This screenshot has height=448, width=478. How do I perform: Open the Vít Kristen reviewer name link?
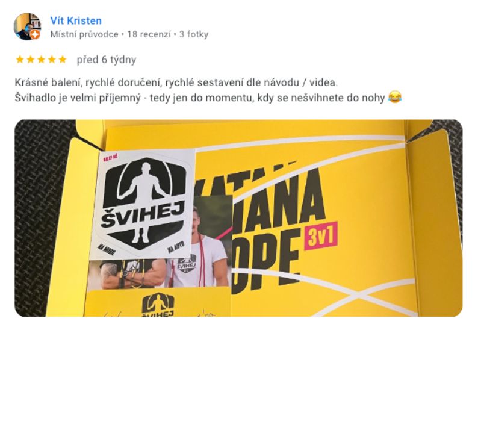pos(76,20)
